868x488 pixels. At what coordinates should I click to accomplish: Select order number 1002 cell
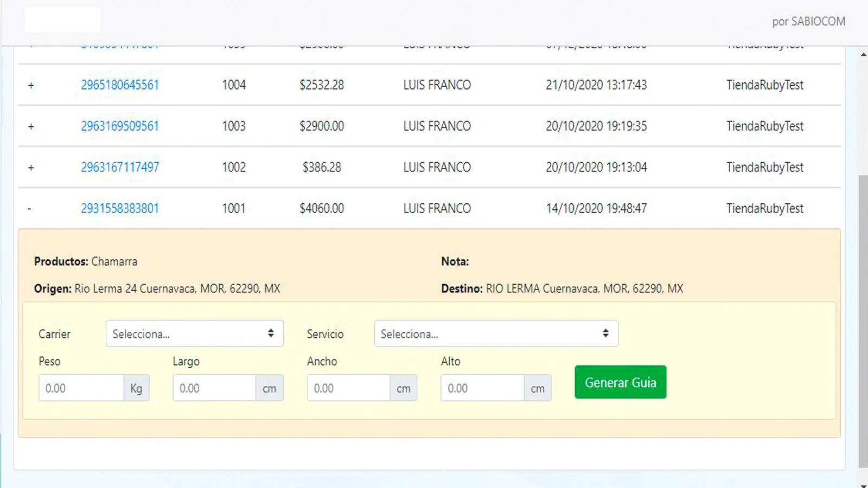[234, 168]
